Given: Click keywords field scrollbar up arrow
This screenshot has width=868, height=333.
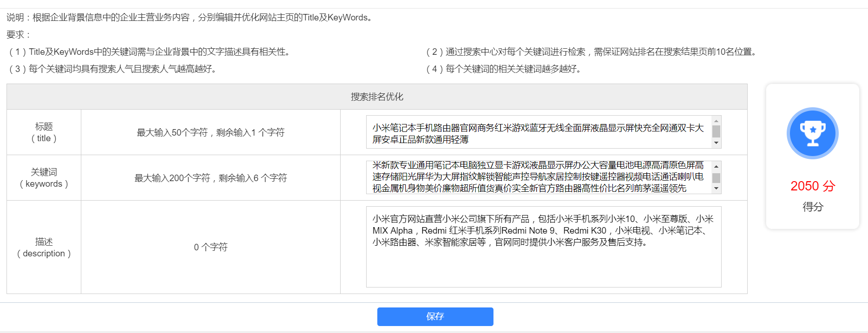Looking at the screenshot, I should [717, 166].
